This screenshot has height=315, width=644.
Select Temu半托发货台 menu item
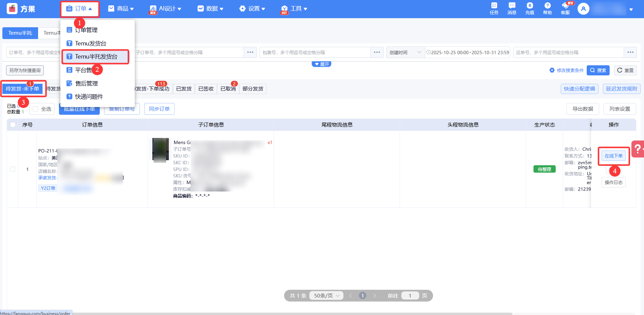pyautogui.click(x=96, y=57)
